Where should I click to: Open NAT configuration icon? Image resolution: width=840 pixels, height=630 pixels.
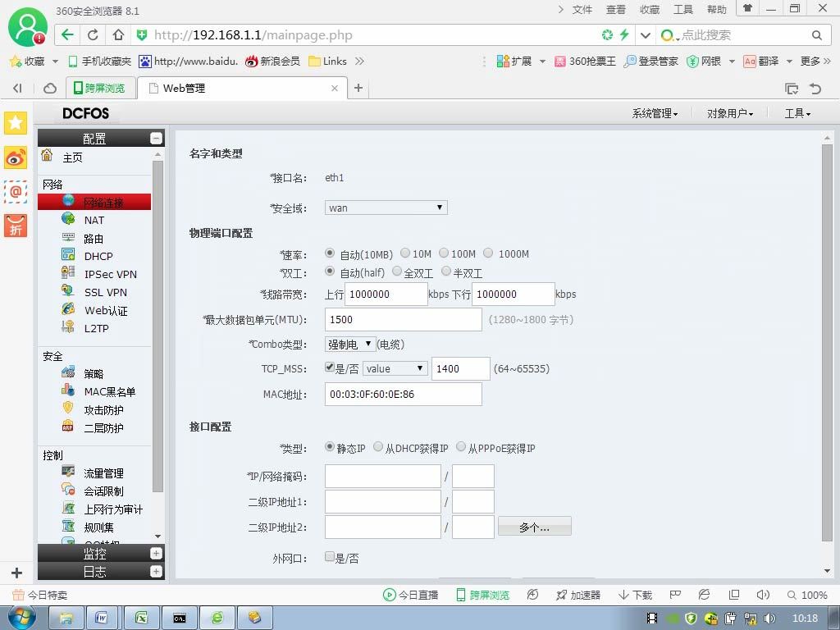point(68,218)
